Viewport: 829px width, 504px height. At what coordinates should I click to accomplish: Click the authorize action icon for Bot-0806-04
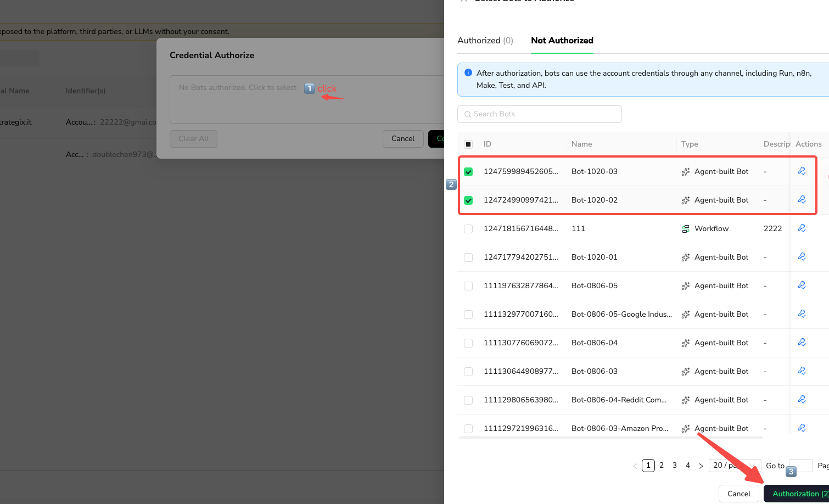(x=802, y=343)
